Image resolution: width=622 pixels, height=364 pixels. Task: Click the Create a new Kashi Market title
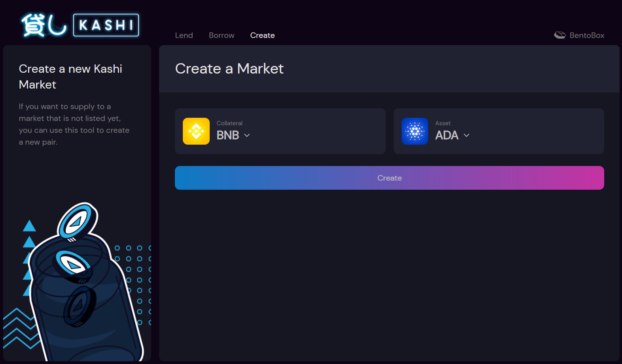70,77
